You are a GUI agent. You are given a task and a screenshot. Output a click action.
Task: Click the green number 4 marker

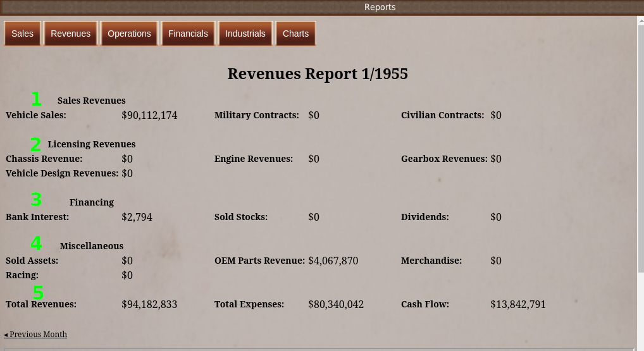click(x=36, y=243)
